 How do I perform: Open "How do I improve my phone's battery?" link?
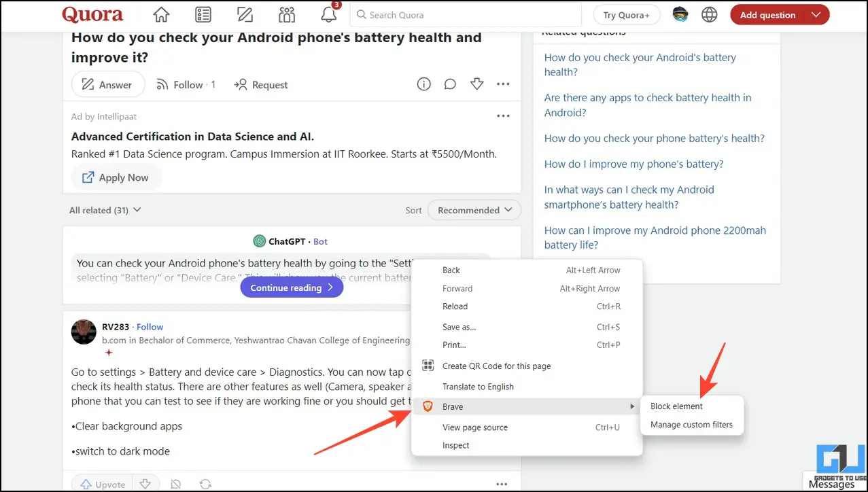634,164
